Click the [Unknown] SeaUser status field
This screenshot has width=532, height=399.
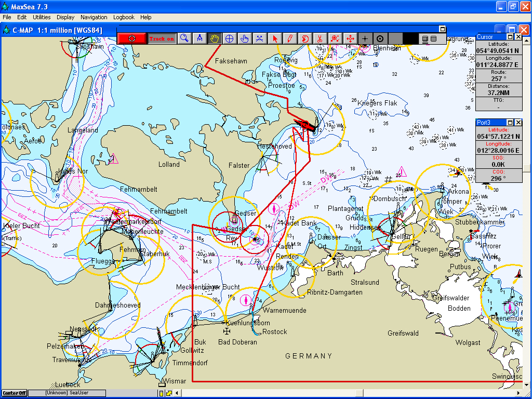[x=67, y=393]
